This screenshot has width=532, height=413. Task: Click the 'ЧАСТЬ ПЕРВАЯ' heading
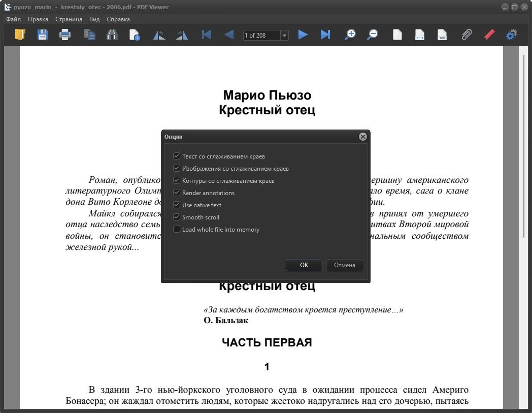(267, 342)
